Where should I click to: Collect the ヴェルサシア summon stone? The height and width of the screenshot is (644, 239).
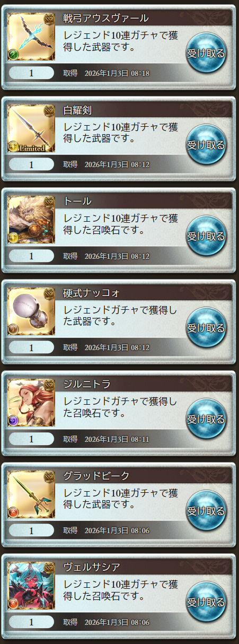coord(206,603)
